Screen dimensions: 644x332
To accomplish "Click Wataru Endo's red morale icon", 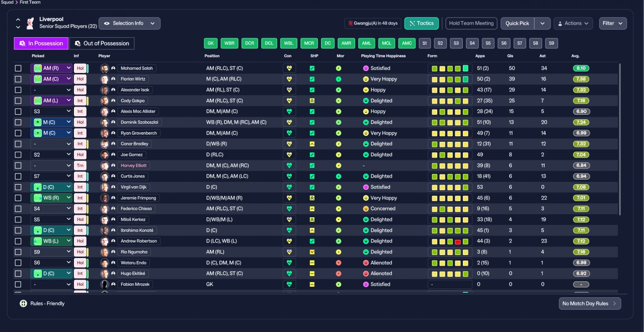I will 339,263.
